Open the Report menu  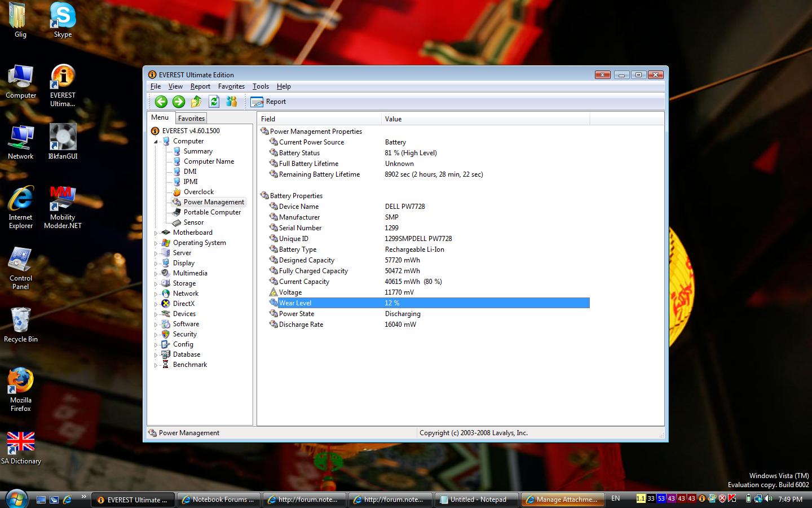pos(200,86)
